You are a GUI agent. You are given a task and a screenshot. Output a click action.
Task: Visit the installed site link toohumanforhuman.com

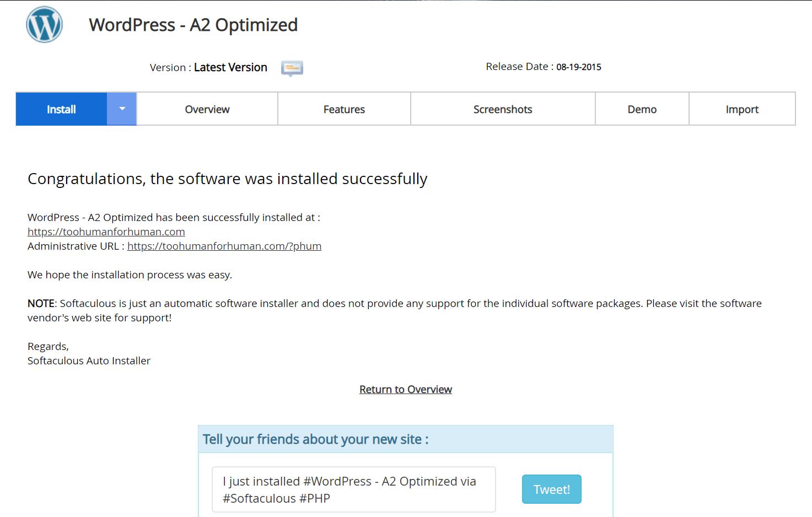pos(106,232)
